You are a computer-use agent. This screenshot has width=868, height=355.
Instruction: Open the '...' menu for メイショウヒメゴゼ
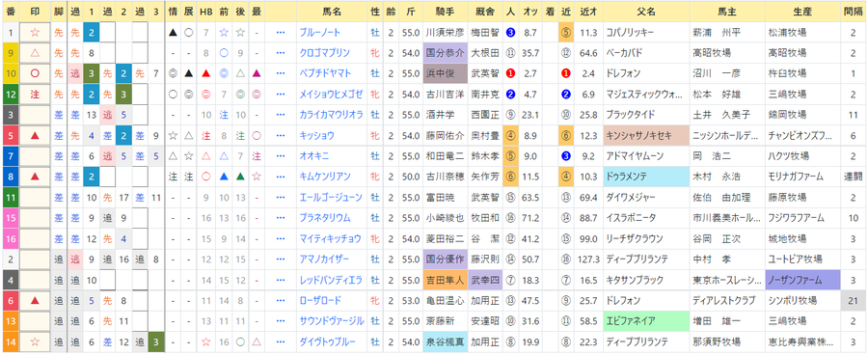pyautogui.click(x=280, y=95)
